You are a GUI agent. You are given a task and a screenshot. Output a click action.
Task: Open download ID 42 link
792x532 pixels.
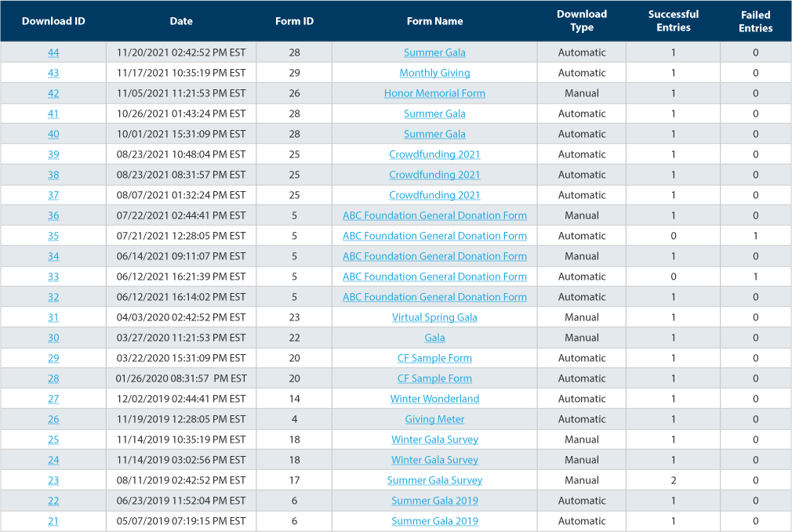pos(53,93)
